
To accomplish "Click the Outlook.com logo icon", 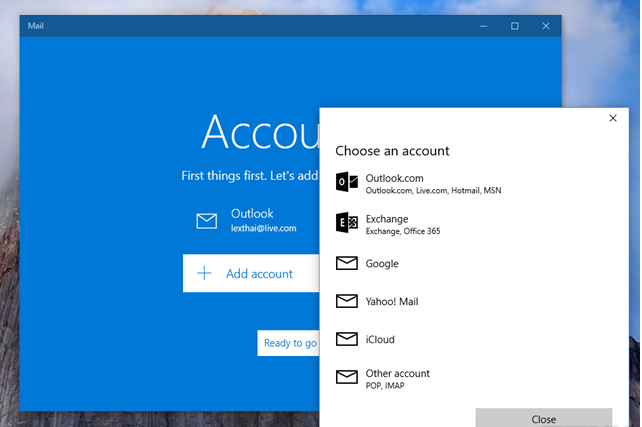I will 347,182.
